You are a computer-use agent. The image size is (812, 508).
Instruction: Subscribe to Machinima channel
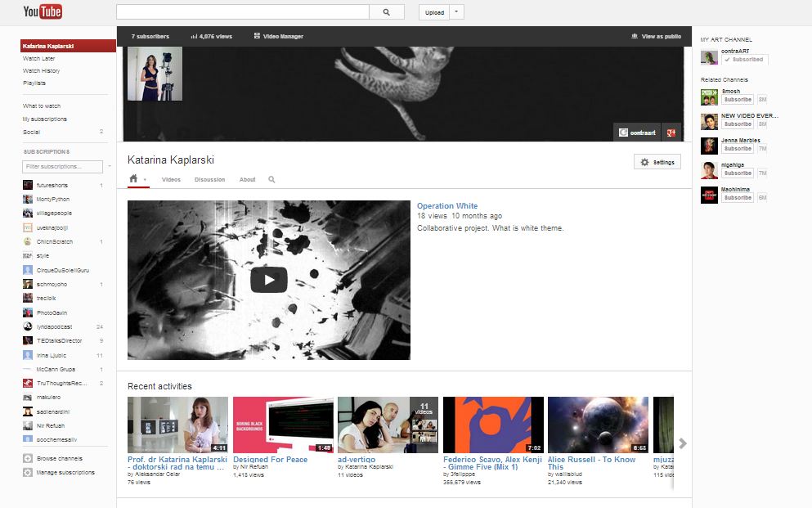738,198
